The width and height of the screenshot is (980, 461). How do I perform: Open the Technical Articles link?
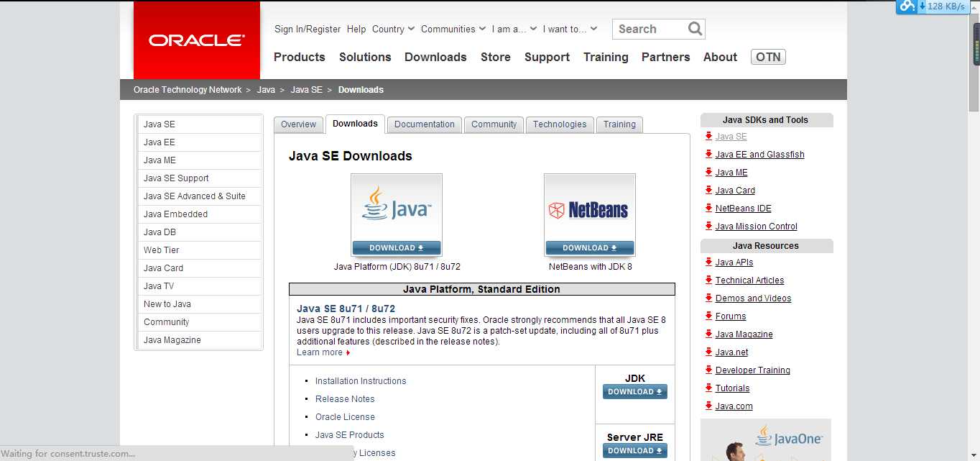(x=749, y=280)
